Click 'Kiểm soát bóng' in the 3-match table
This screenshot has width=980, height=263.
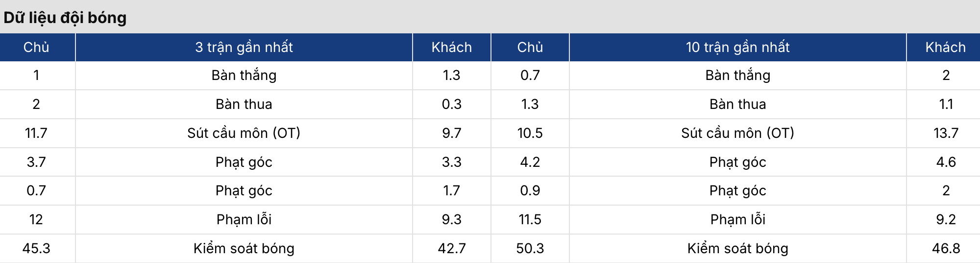pyautogui.click(x=244, y=248)
